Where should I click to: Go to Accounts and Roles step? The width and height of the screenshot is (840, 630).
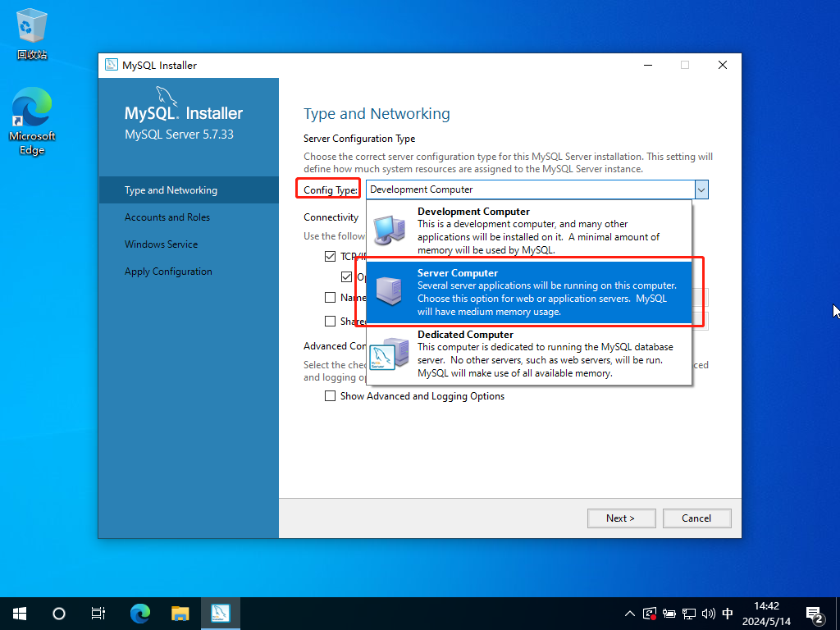(x=167, y=217)
